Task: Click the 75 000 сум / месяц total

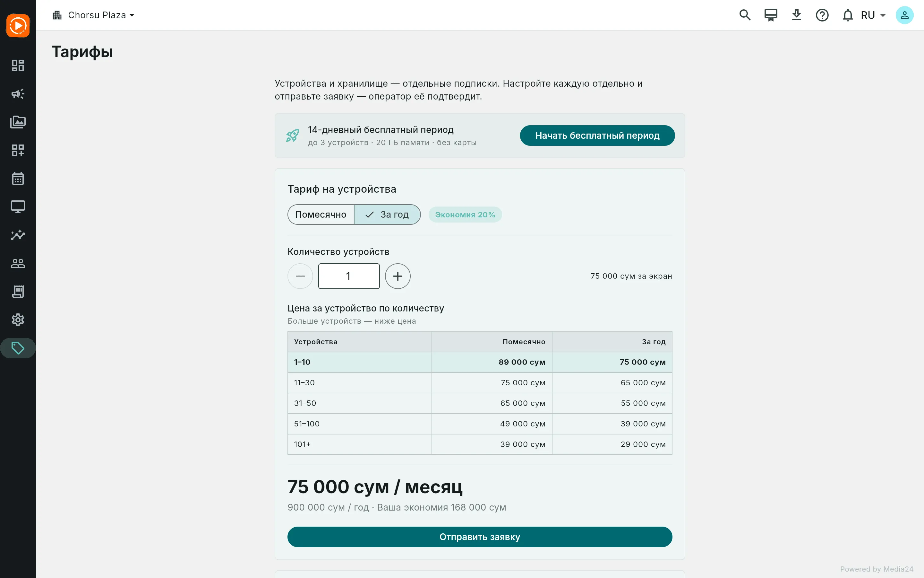Action: (374, 487)
